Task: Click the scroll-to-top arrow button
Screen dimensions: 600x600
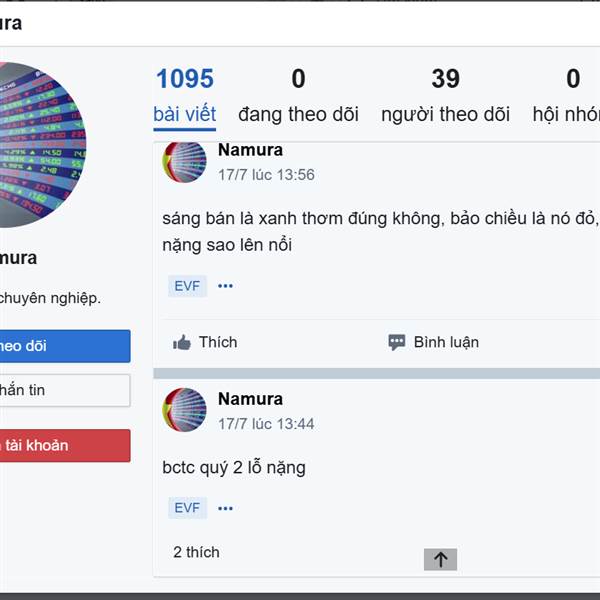Action: pyautogui.click(x=440, y=560)
